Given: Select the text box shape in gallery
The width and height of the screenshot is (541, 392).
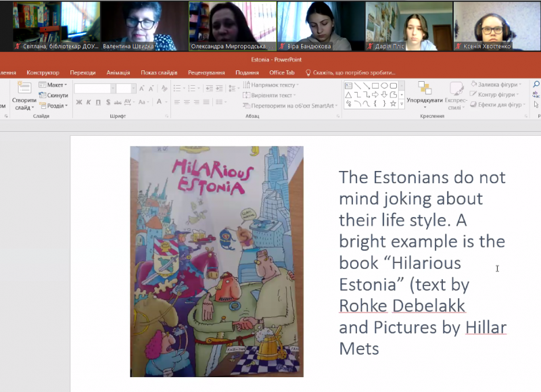Looking at the screenshot, I should click(348, 86).
